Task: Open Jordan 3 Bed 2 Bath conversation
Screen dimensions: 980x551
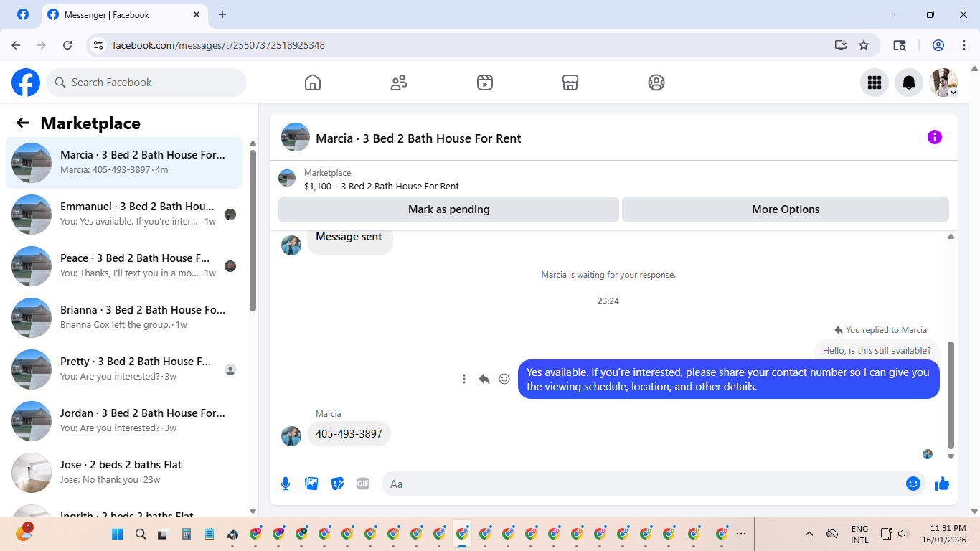Action: (123, 421)
